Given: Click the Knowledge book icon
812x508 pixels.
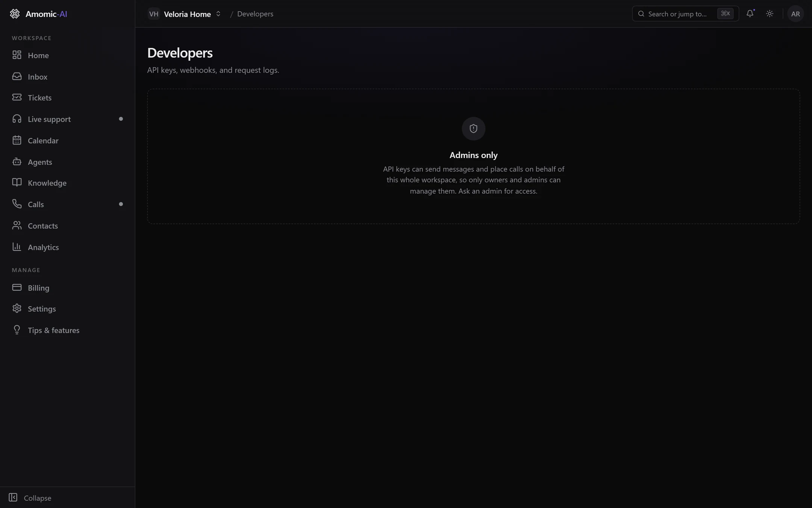Looking at the screenshot, I should pyautogui.click(x=17, y=183).
